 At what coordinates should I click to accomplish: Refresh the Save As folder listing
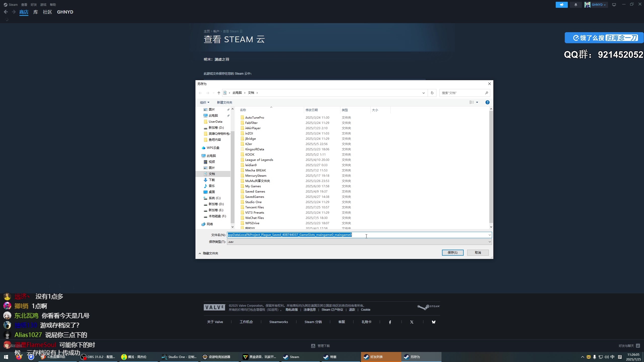tap(432, 93)
